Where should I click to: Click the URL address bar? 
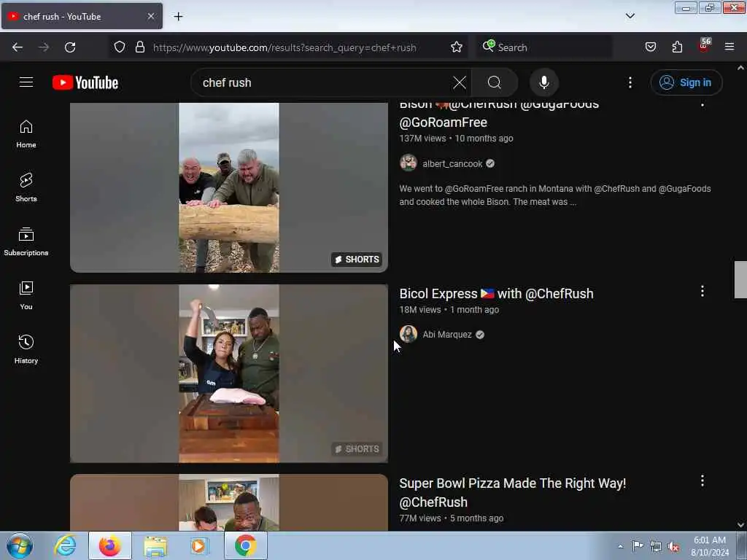285,47
